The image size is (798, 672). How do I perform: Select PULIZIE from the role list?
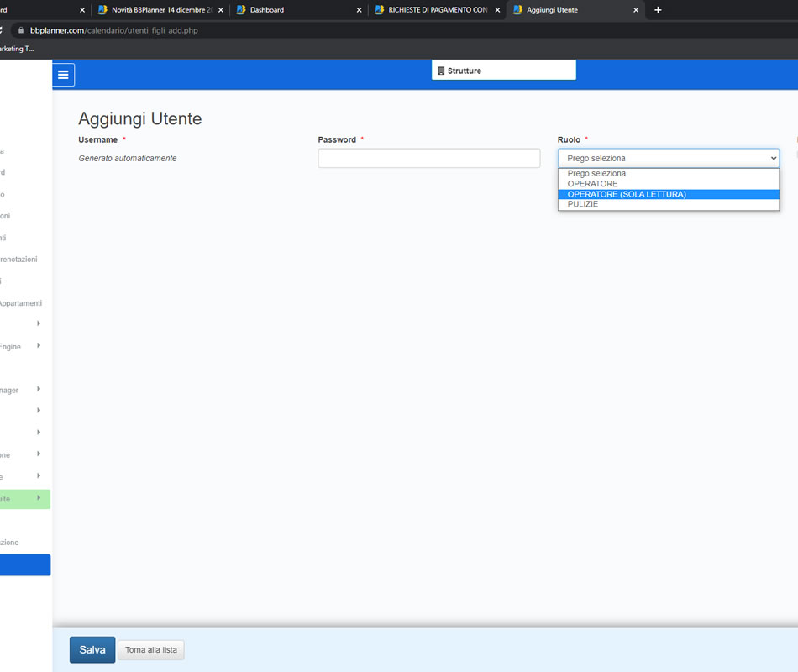pos(583,204)
